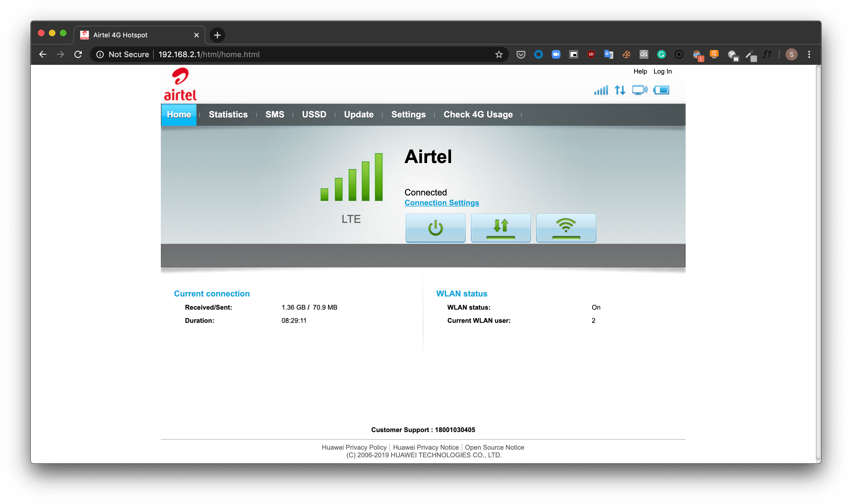The height and width of the screenshot is (504, 852).
Task: Open Check 4G Usage tab
Action: coord(478,115)
